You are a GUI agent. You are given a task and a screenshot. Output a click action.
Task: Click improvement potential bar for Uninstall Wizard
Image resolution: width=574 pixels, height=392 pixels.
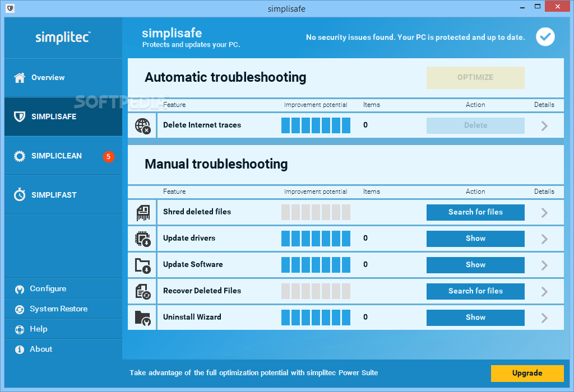pos(316,318)
